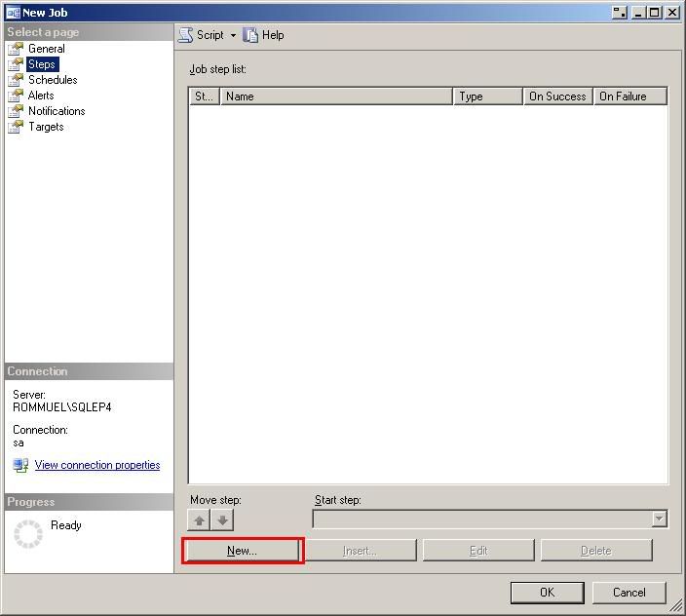Go to the General page
The height and width of the screenshot is (616, 686).
[x=47, y=49]
